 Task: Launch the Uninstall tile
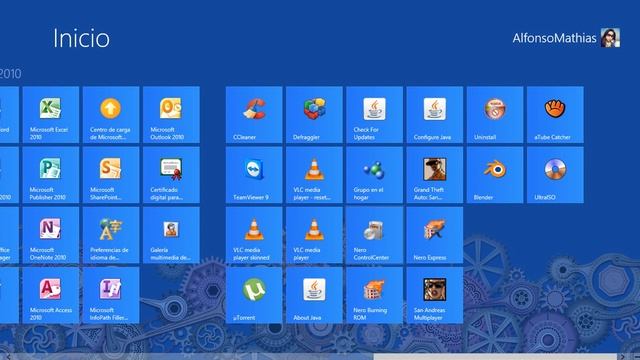click(x=495, y=115)
